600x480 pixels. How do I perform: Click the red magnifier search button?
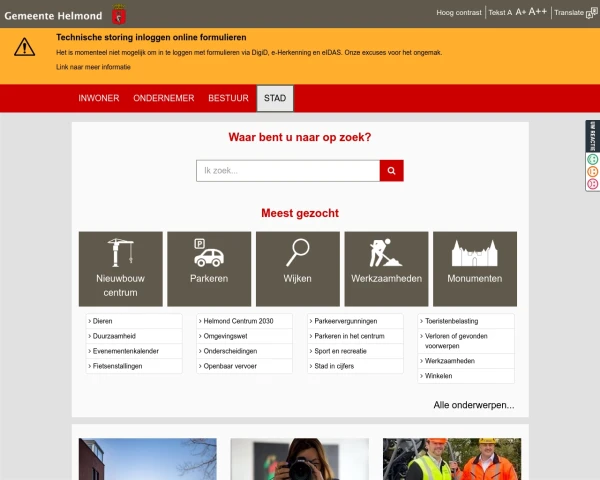391,171
